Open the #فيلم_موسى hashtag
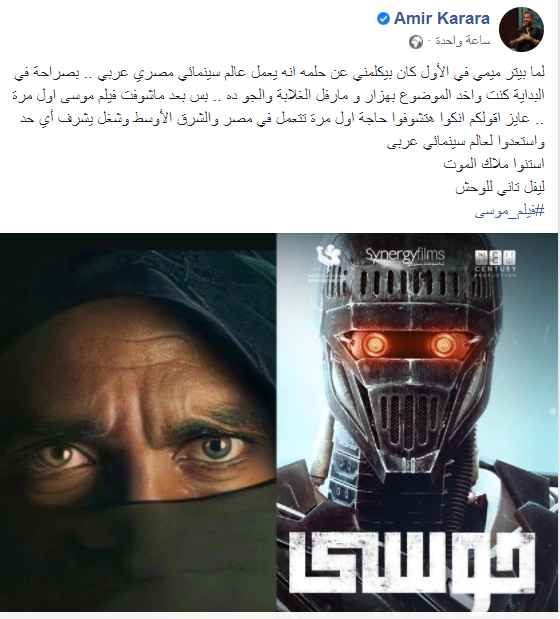 pos(509,212)
